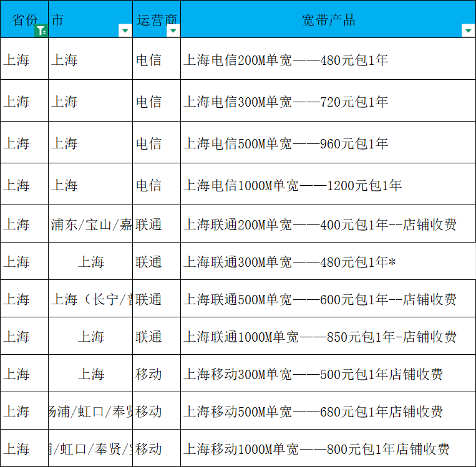476x467 pixels.
Task: Select province 上海 in 电信1000M 1200元 row
Action: coord(16,185)
